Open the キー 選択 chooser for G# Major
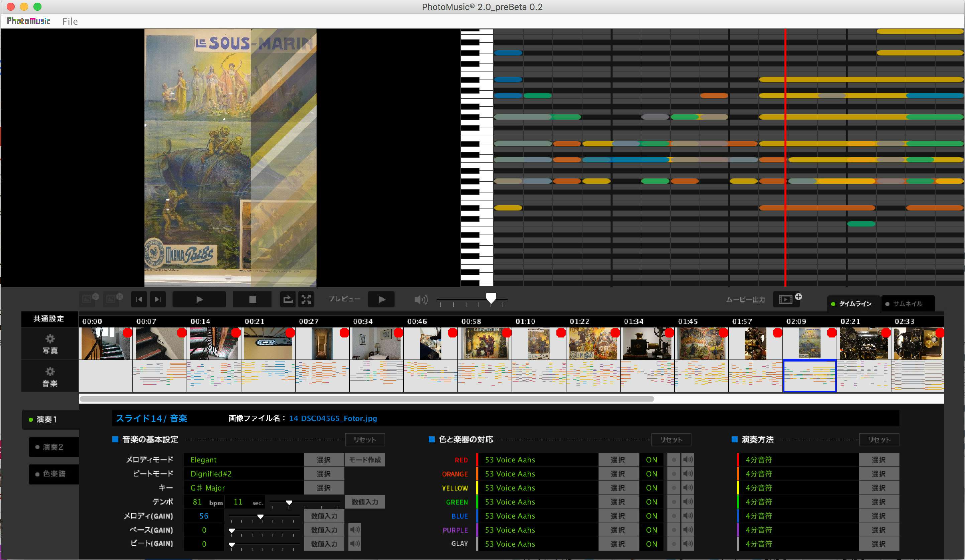This screenshot has height=560, width=965. (x=324, y=488)
